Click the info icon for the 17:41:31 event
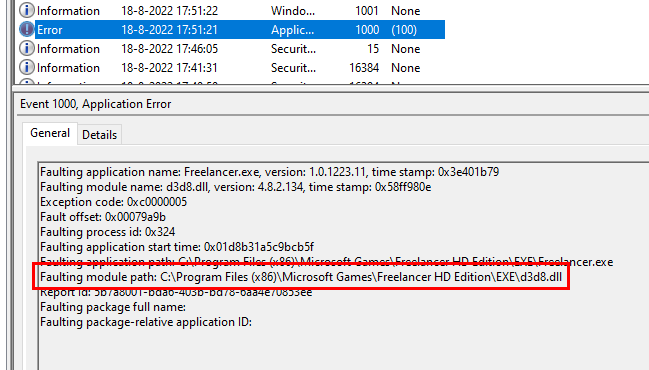 coord(27,68)
